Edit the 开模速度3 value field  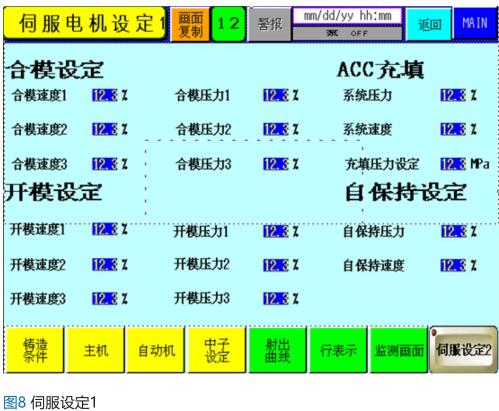tap(105, 299)
